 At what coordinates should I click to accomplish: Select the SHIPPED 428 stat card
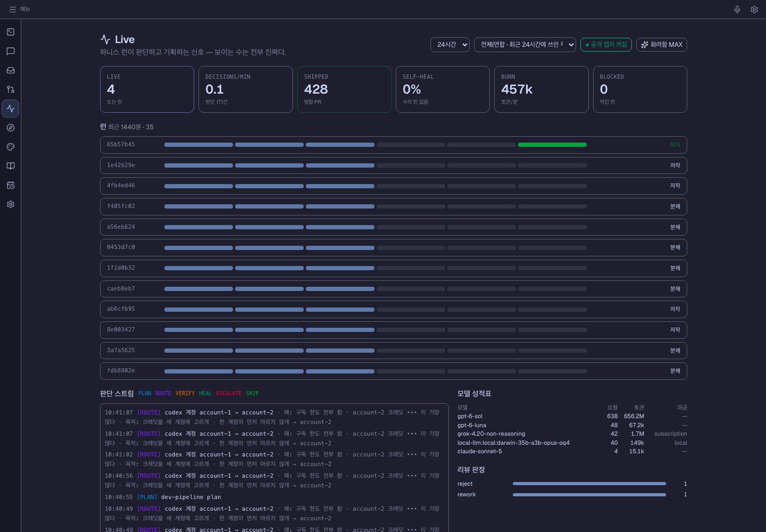(x=344, y=89)
